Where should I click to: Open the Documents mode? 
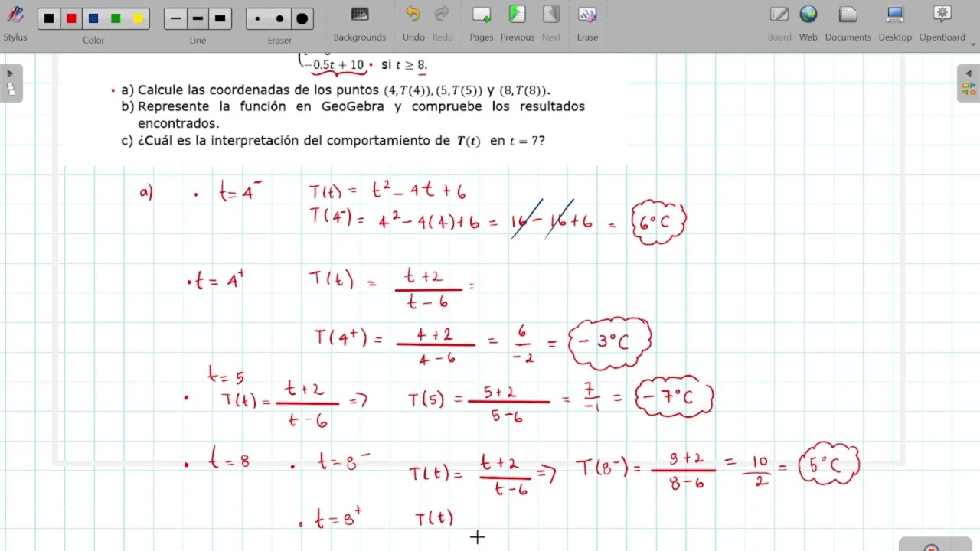[848, 23]
